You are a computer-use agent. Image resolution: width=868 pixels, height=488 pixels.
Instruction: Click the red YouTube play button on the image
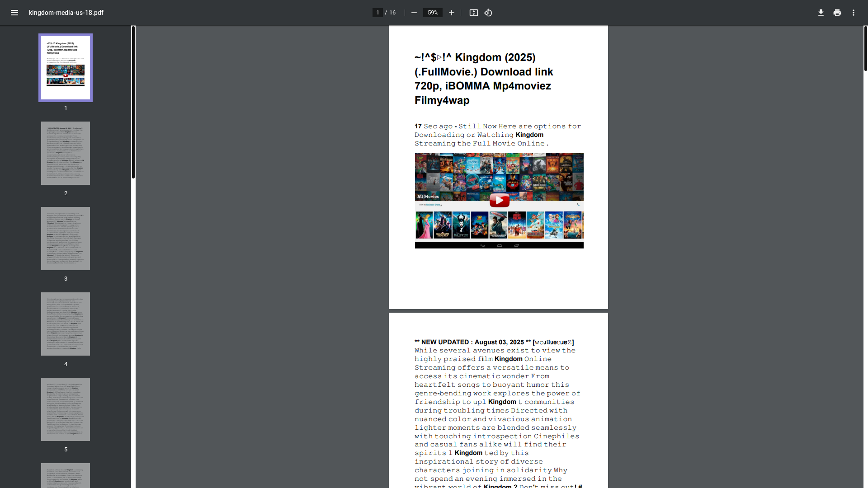(x=500, y=200)
